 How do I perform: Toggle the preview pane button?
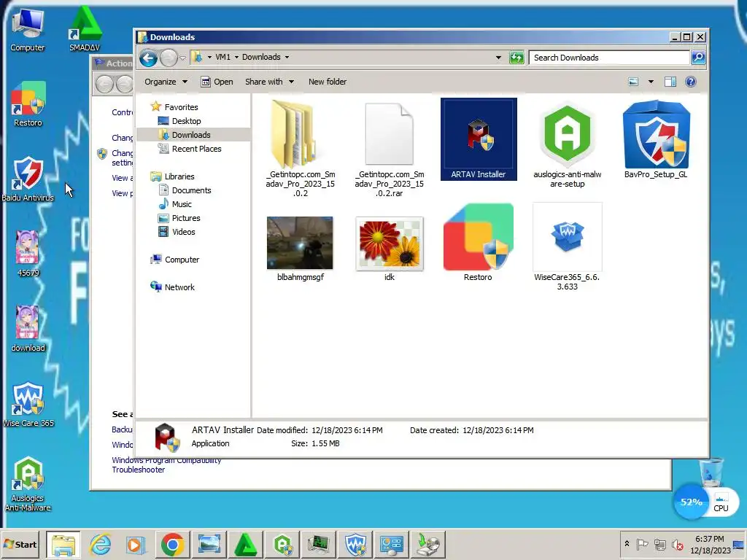point(670,82)
